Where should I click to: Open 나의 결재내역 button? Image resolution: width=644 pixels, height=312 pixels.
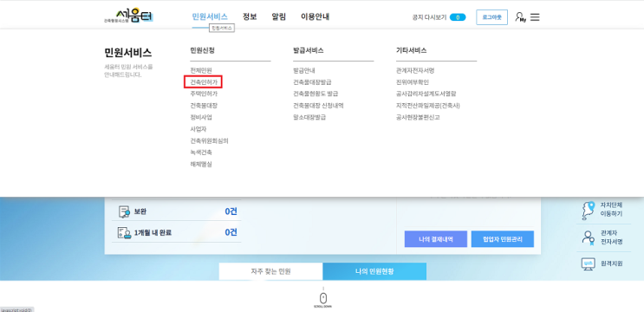click(x=436, y=239)
